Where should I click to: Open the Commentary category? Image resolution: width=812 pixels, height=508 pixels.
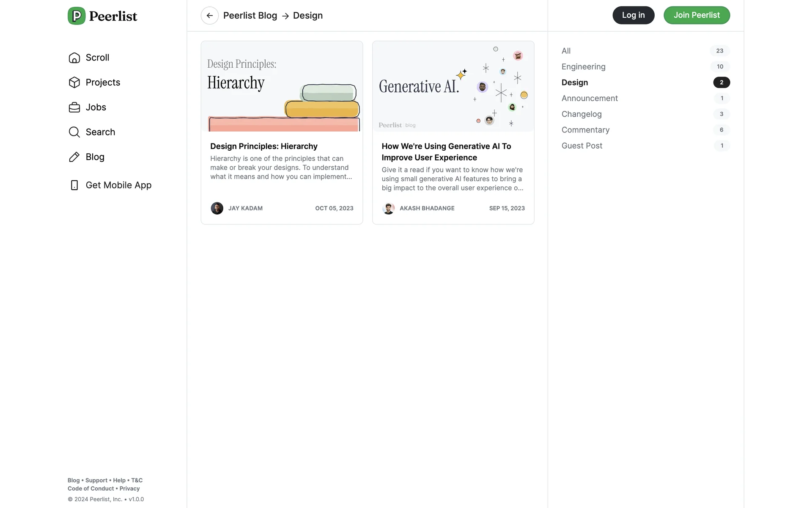click(x=585, y=130)
